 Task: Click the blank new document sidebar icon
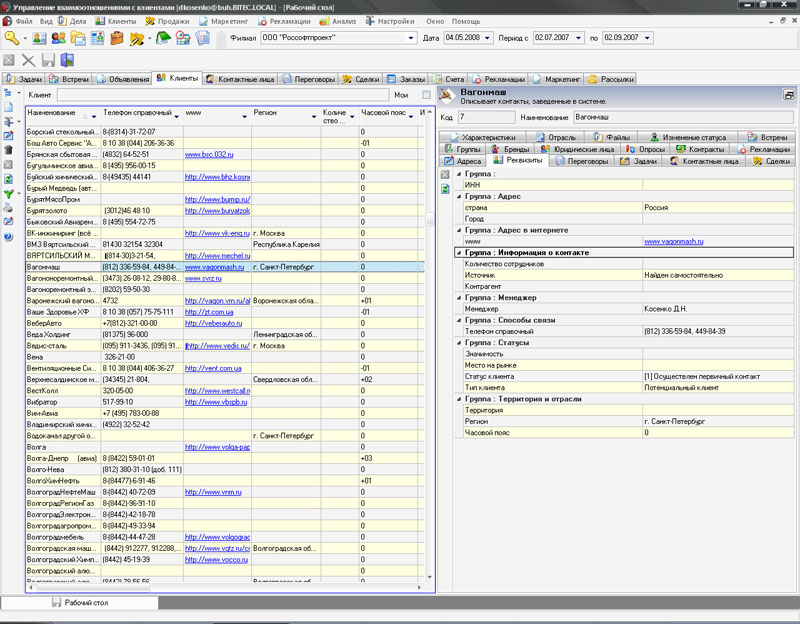pos(8,107)
